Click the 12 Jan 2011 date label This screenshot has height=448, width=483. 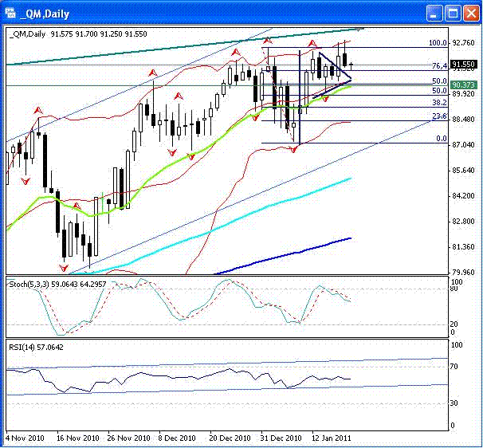pos(331,438)
